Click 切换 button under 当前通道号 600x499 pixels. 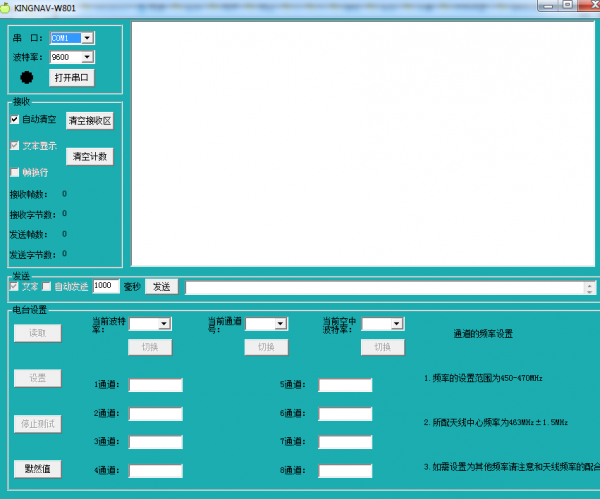coord(266,347)
